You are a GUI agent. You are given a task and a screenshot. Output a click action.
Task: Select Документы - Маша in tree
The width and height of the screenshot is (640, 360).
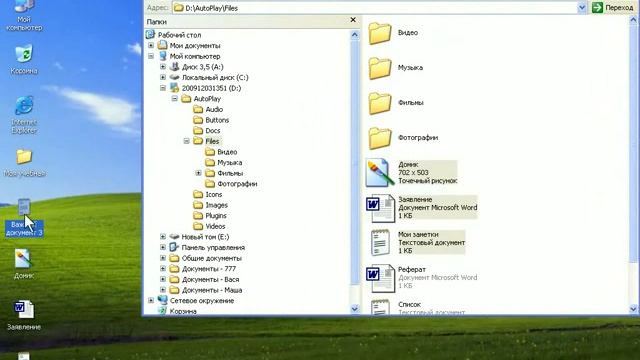tap(211, 290)
